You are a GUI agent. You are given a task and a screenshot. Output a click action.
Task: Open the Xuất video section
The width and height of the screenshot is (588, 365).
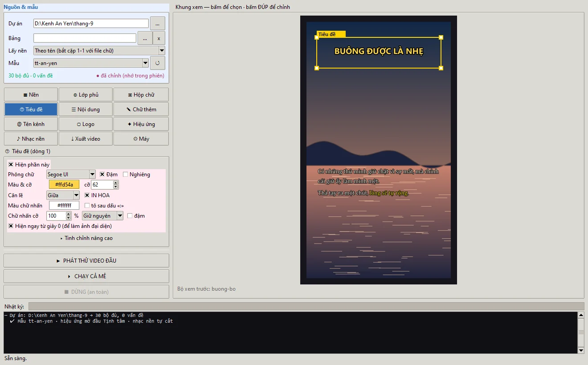pyautogui.click(x=86, y=138)
